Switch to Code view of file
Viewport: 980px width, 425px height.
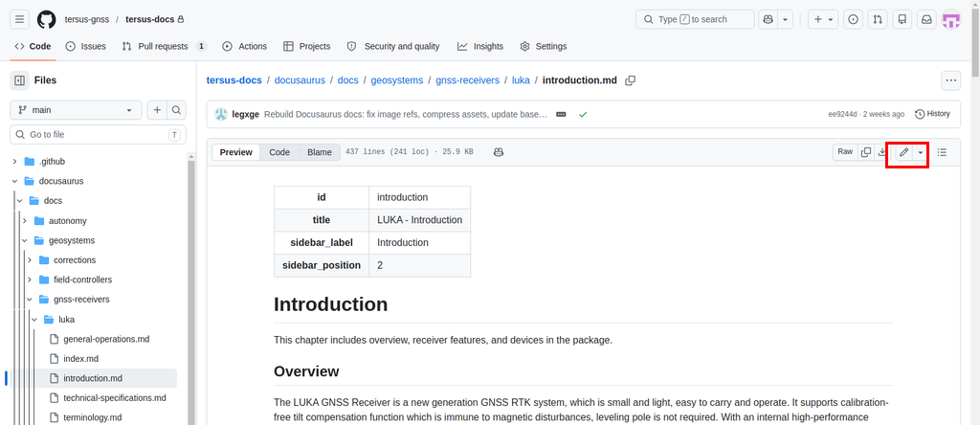click(279, 152)
